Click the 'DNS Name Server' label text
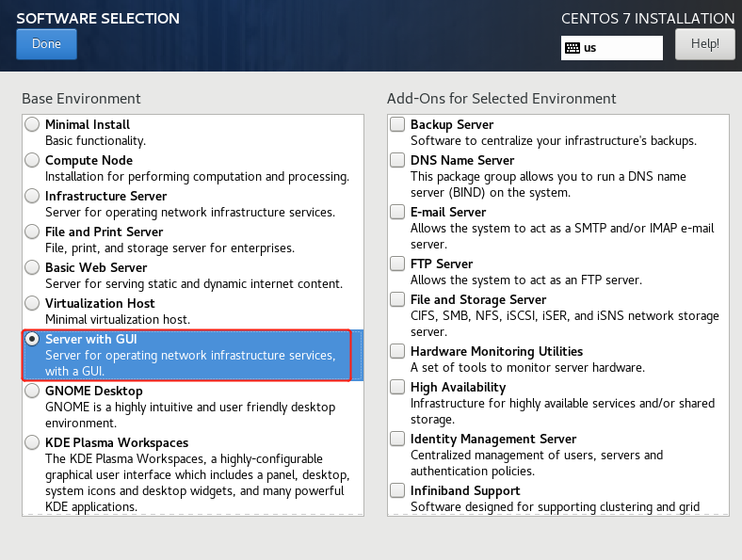Viewport: 742px width, 560px height. click(x=461, y=160)
